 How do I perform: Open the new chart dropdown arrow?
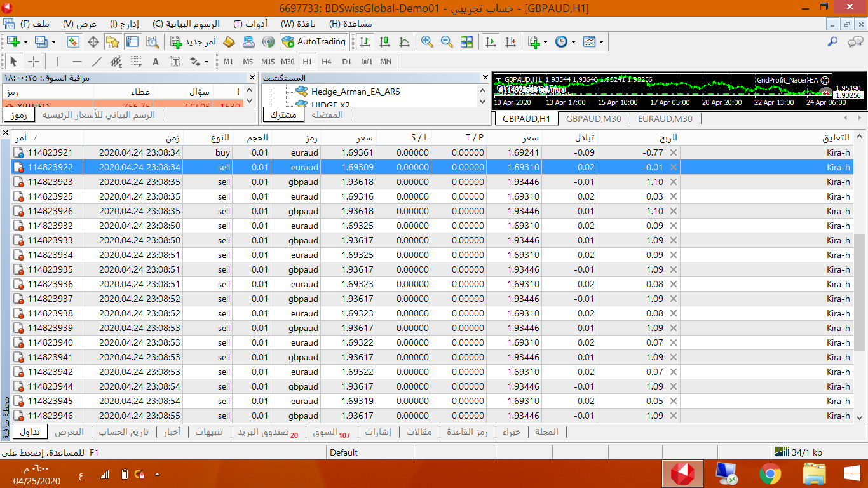click(26, 42)
